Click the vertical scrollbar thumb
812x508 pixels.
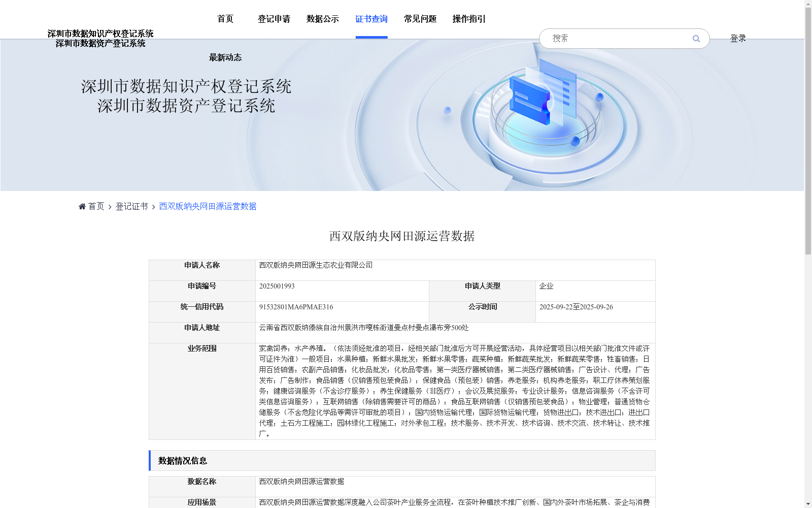pos(808,131)
